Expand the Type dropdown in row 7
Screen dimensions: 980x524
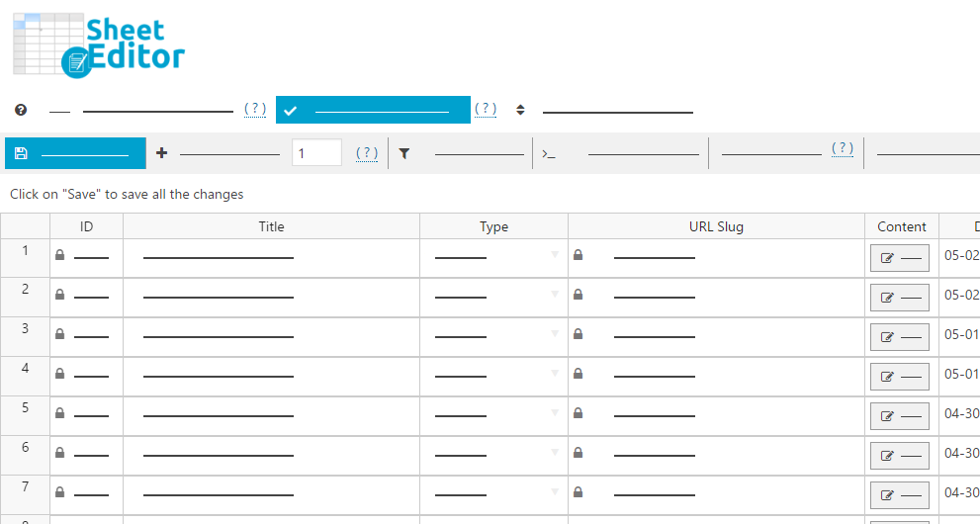(x=555, y=492)
